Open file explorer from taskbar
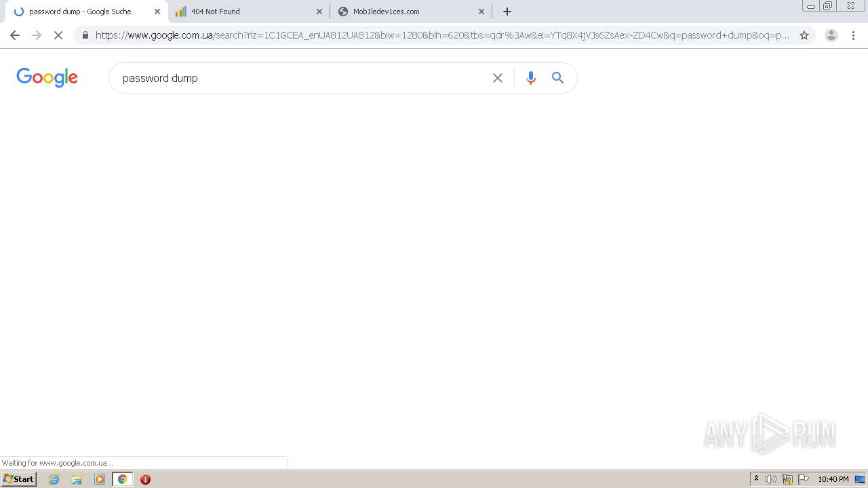 77,479
